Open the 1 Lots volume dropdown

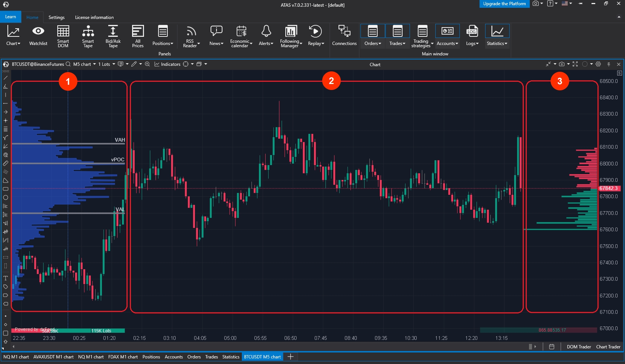106,64
